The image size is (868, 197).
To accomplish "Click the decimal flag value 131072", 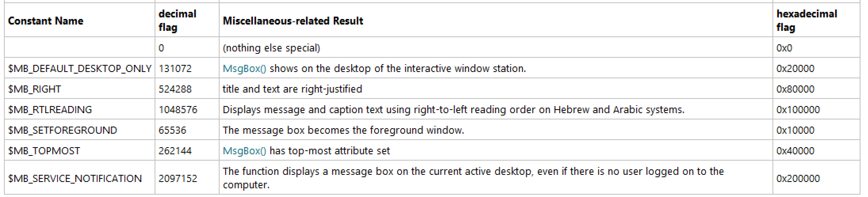I will click(x=175, y=68).
